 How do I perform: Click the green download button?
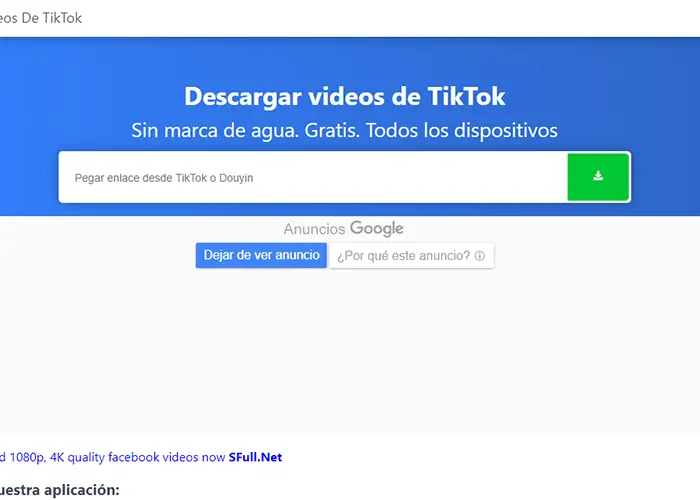pyautogui.click(x=598, y=177)
